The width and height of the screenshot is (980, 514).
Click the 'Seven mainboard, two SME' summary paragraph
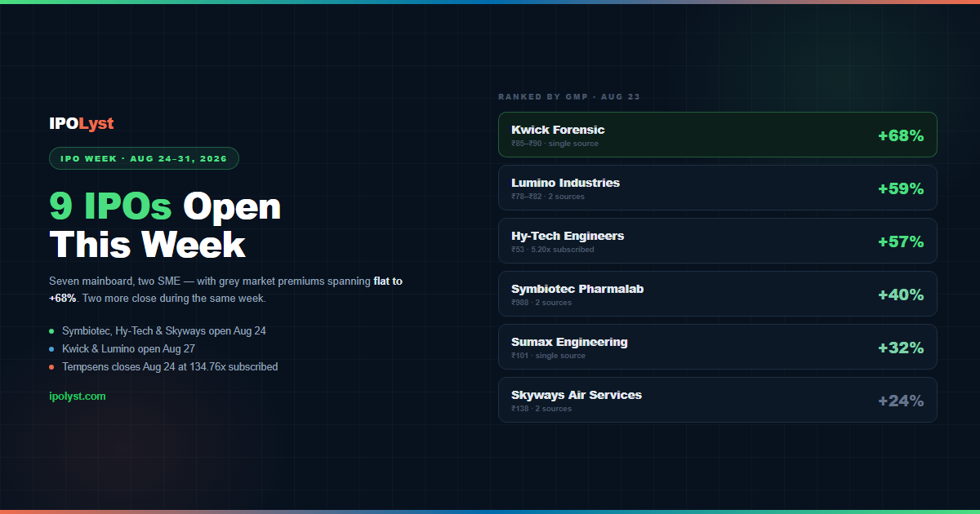[x=226, y=290]
